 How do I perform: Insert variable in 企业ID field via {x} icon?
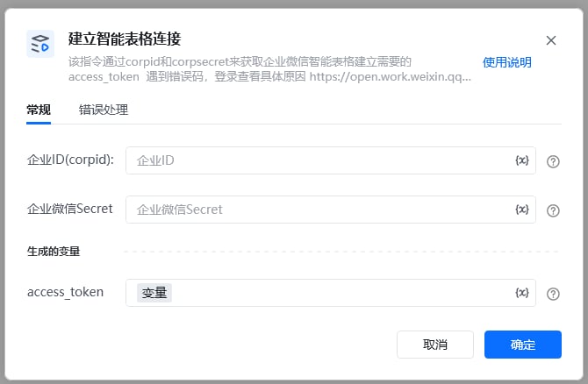pyautogui.click(x=522, y=160)
